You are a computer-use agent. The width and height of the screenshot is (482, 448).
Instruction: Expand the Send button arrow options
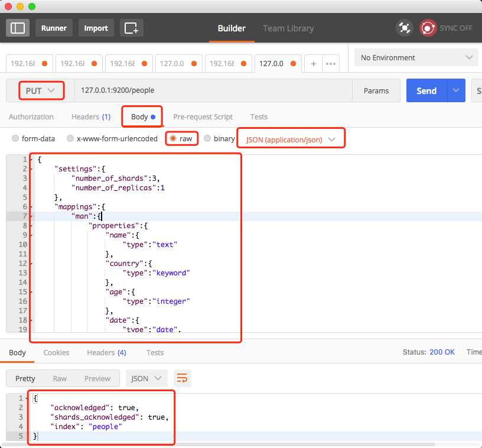coord(456,90)
